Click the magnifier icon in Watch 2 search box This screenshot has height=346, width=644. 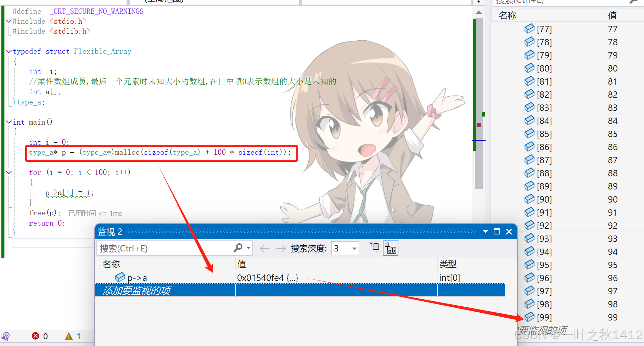tap(238, 248)
